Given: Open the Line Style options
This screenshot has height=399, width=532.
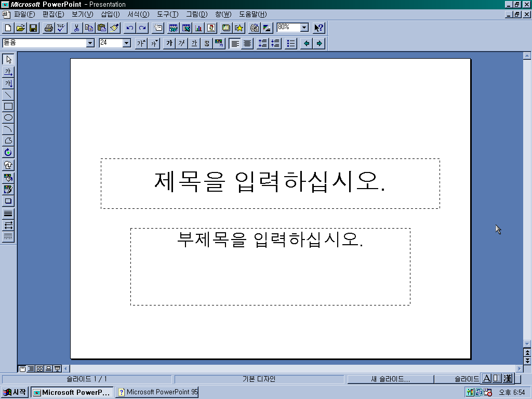Looking at the screenshot, I should click(8, 214).
